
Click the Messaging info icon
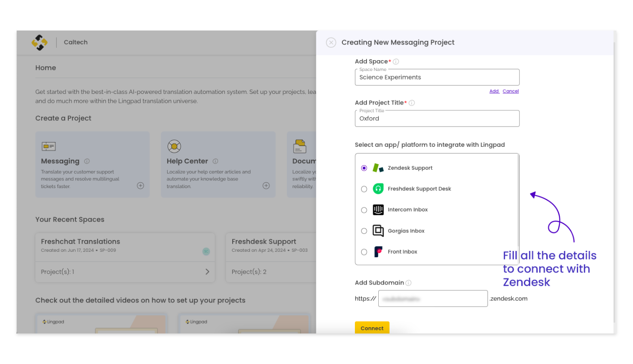click(87, 161)
